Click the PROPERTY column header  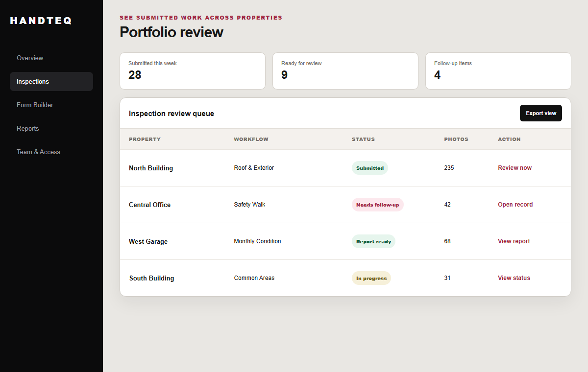[x=145, y=139]
